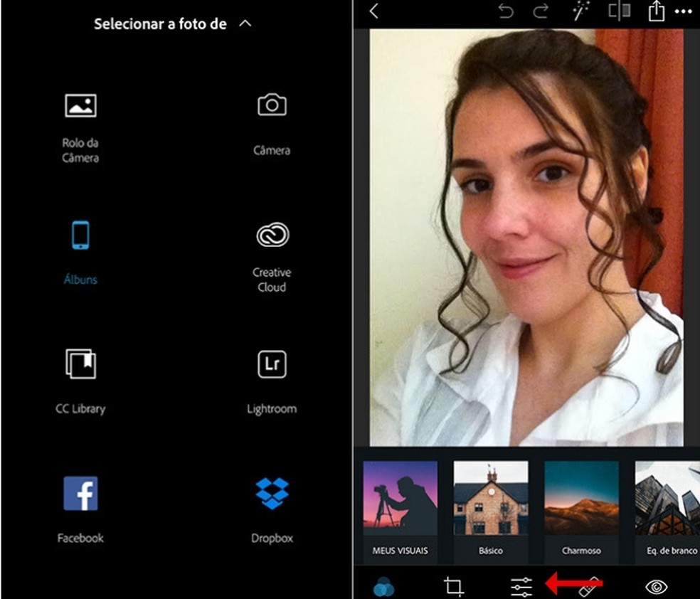Viewport: 700px width, 599px height.
Task: Open the adjustments sliders tool
Action: (x=521, y=586)
